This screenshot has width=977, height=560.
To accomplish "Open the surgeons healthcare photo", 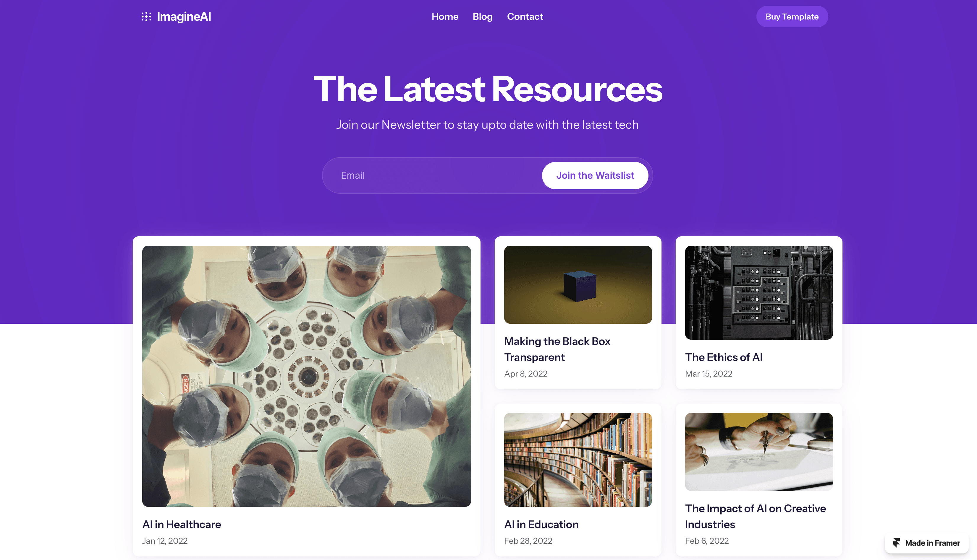I will click(x=306, y=376).
